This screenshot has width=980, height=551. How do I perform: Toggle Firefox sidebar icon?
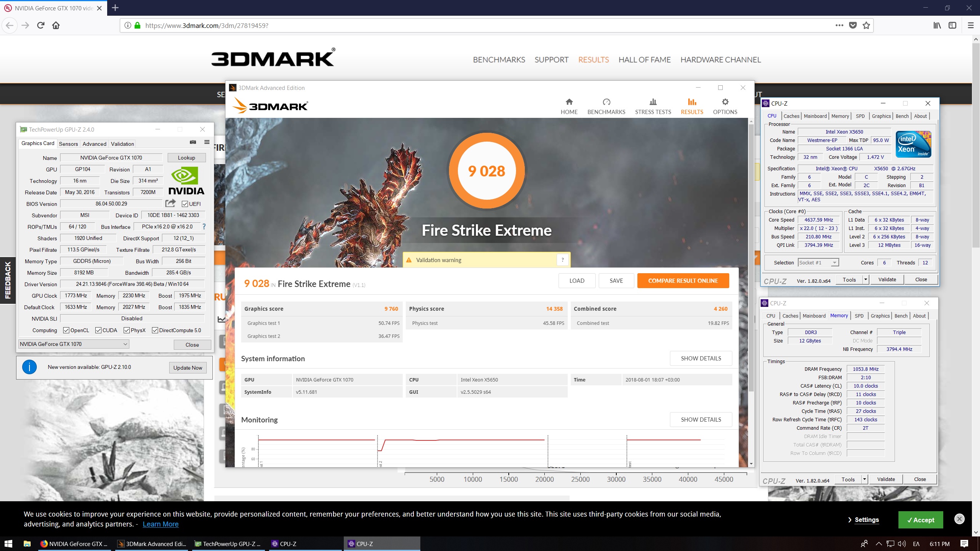pos(952,25)
